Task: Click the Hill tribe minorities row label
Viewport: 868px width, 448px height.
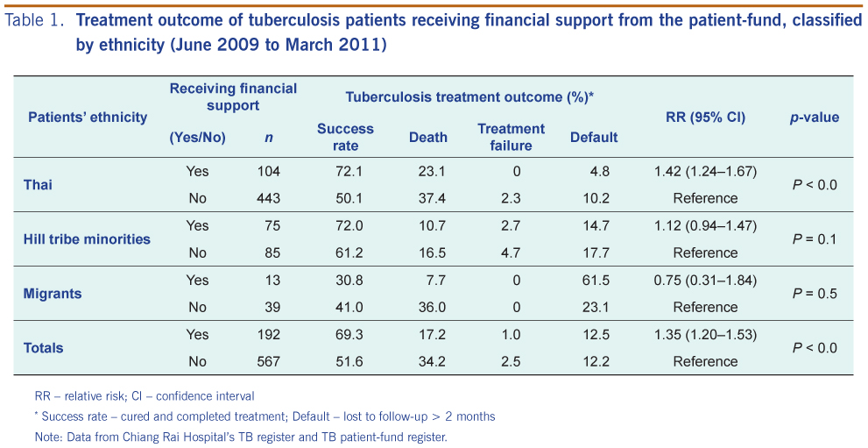Action: pyautogui.click(x=87, y=239)
